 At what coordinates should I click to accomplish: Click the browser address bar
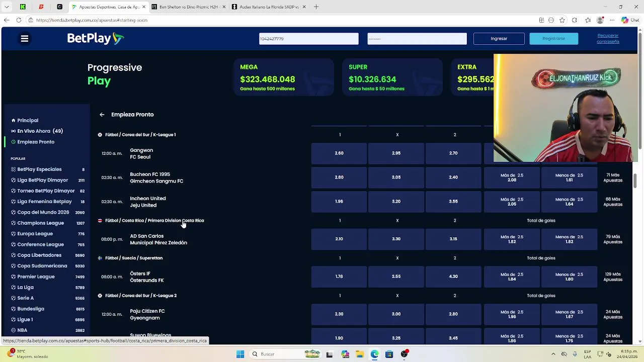282,20
